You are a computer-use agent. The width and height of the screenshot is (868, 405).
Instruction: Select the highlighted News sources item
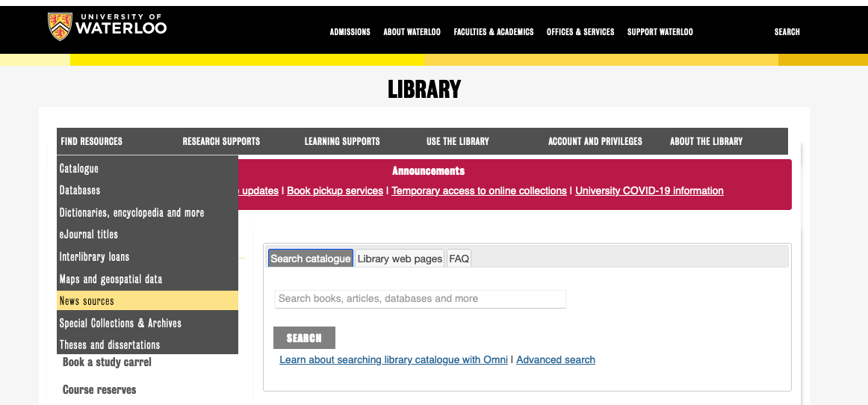coord(87,301)
